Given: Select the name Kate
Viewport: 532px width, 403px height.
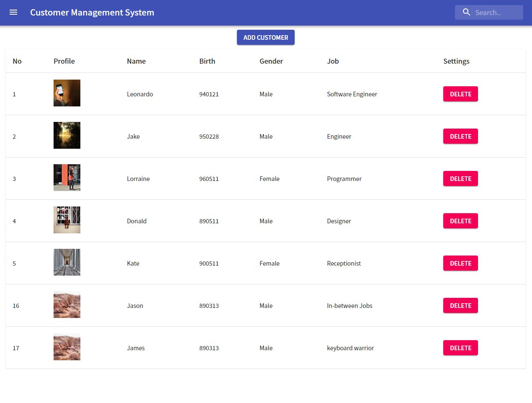Looking at the screenshot, I should pyautogui.click(x=133, y=263).
